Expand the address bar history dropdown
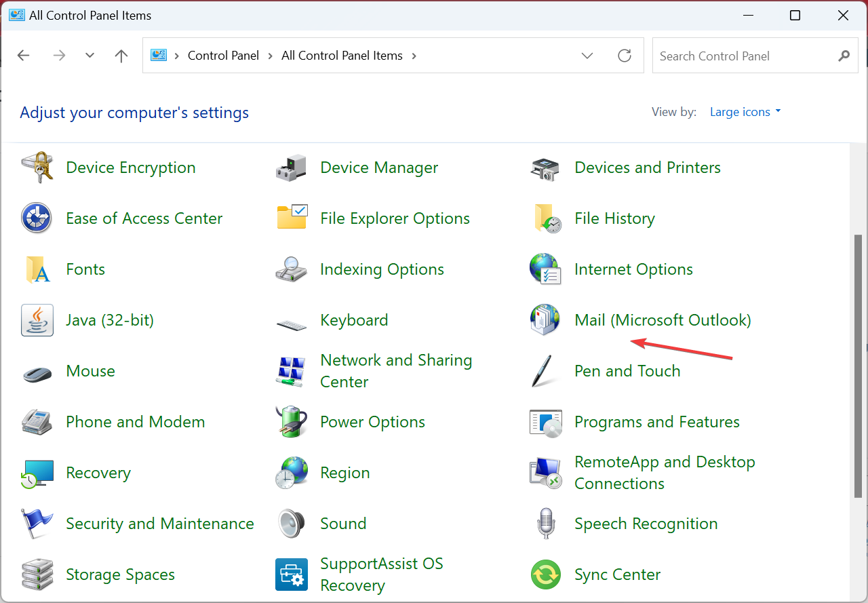 (587, 56)
